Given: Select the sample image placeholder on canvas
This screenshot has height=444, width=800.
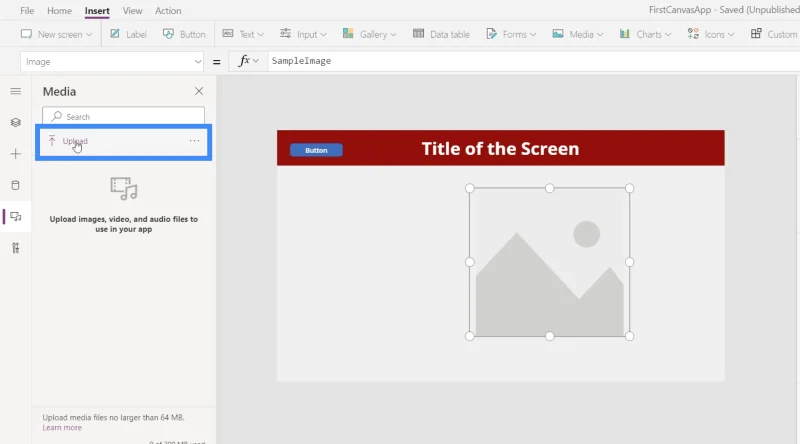Looking at the screenshot, I should [x=549, y=262].
